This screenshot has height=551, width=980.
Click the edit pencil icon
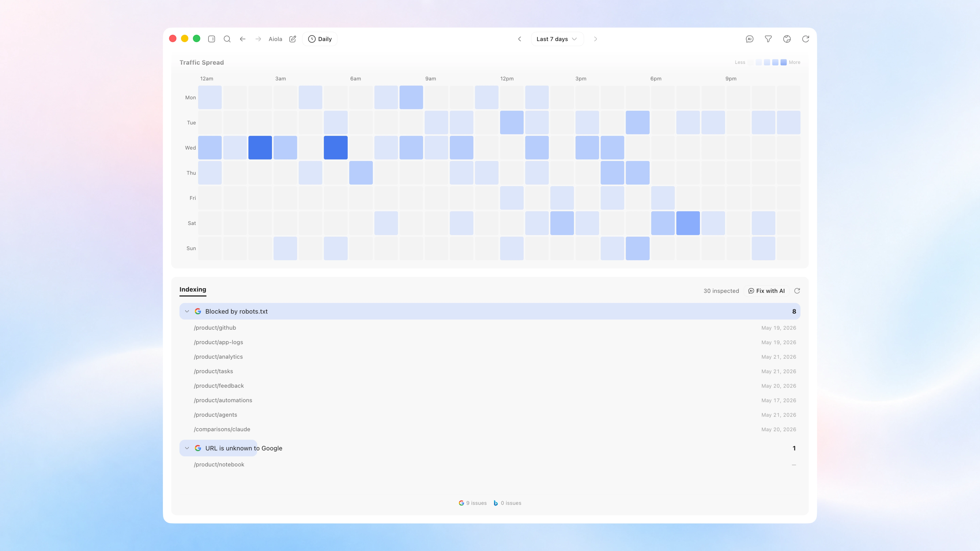tap(293, 39)
